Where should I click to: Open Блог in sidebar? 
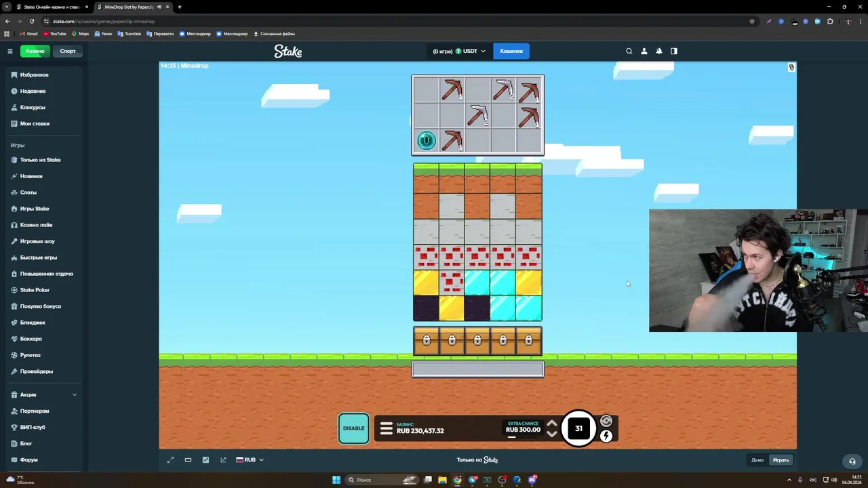[45, 443]
